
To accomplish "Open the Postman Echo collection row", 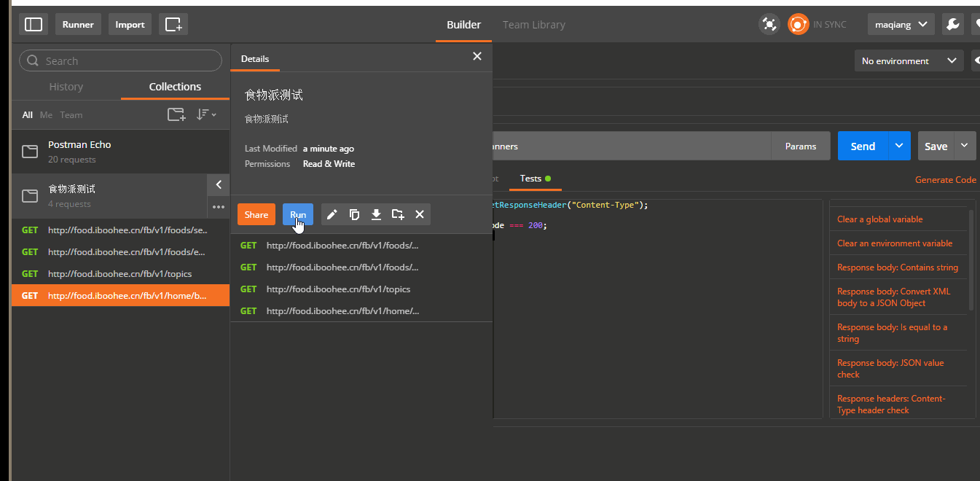I will click(x=120, y=152).
